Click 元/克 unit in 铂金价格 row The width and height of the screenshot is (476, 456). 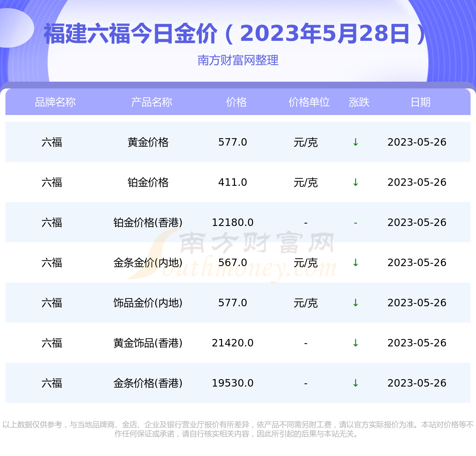point(306,182)
